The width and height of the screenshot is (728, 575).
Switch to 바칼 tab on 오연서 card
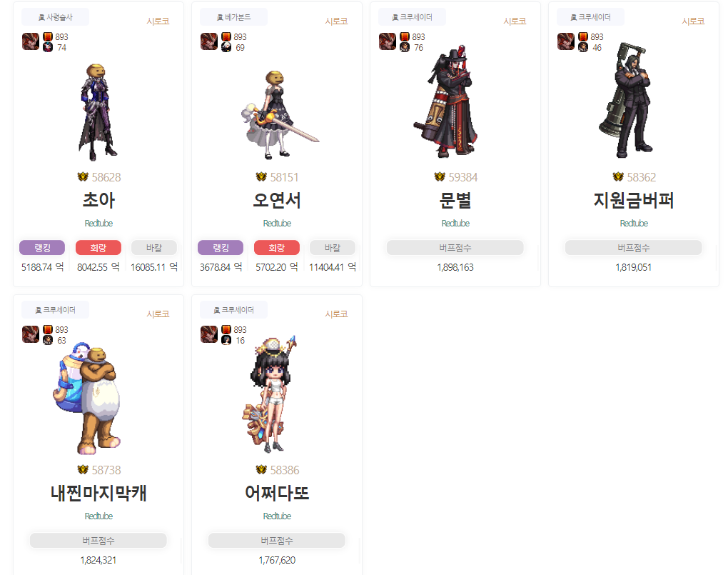click(x=333, y=248)
